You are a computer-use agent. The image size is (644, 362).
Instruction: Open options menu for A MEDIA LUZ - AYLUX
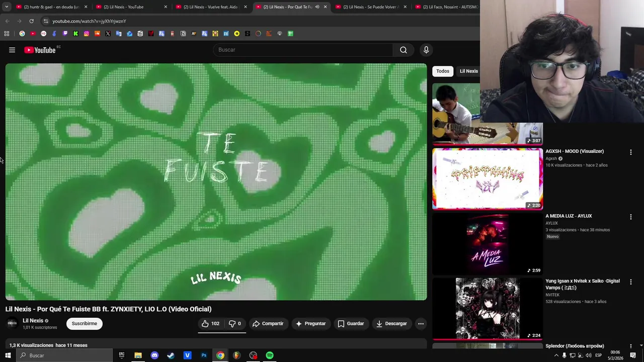pos(630,217)
